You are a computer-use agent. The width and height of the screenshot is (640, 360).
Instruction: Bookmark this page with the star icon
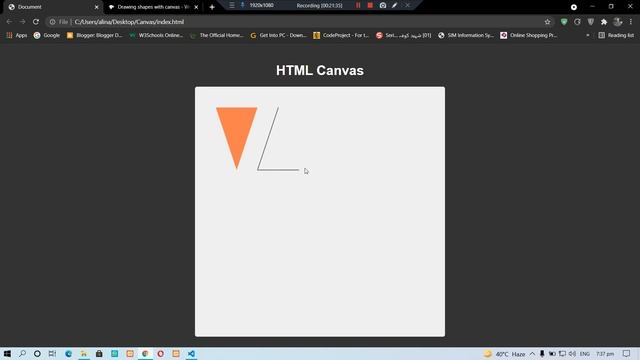pos(547,22)
